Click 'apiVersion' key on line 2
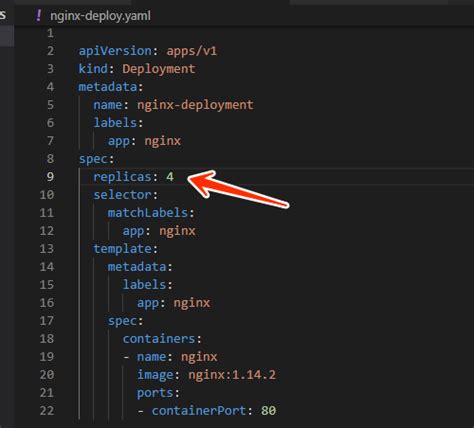The height and width of the screenshot is (428, 474). 115,51
